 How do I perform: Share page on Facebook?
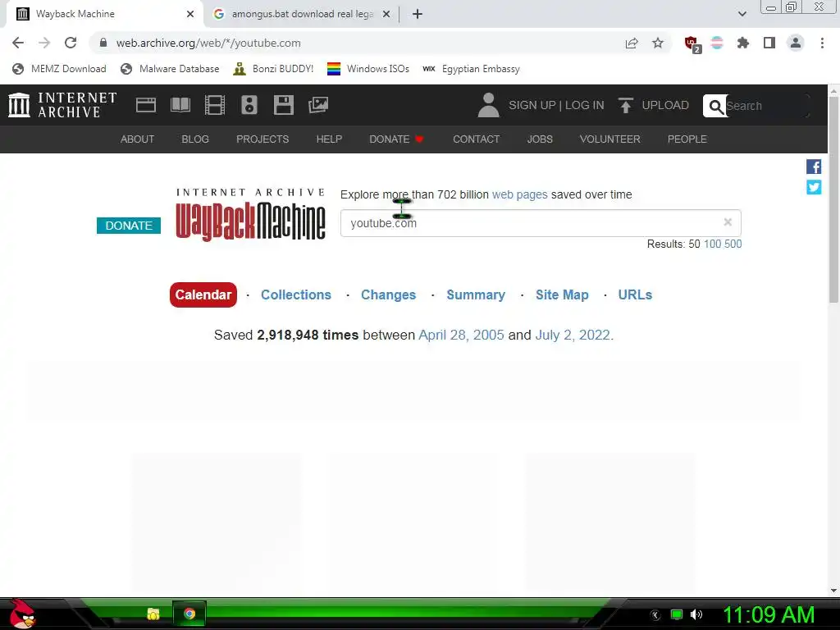(x=814, y=167)
